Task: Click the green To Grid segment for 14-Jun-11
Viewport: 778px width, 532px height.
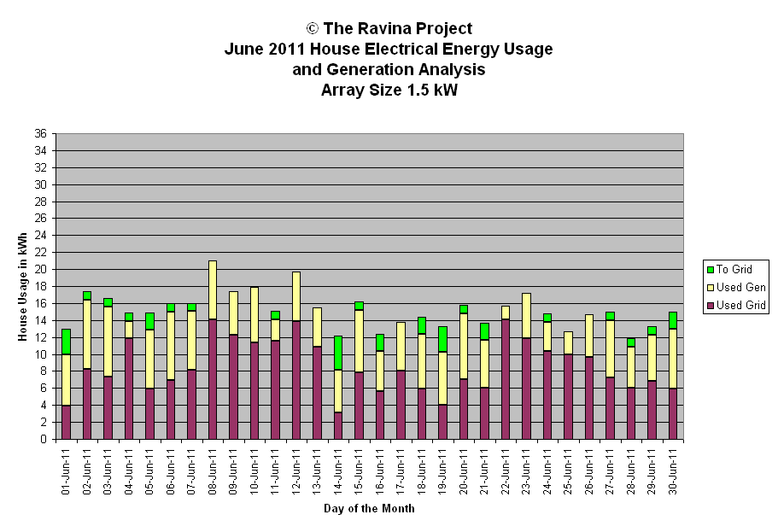Action: pos(338,353)
